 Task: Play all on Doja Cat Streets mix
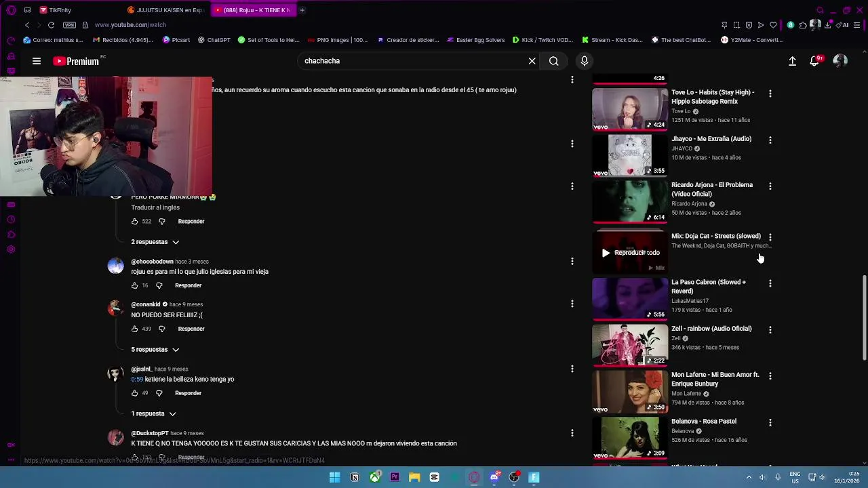(x=630, y=253)
